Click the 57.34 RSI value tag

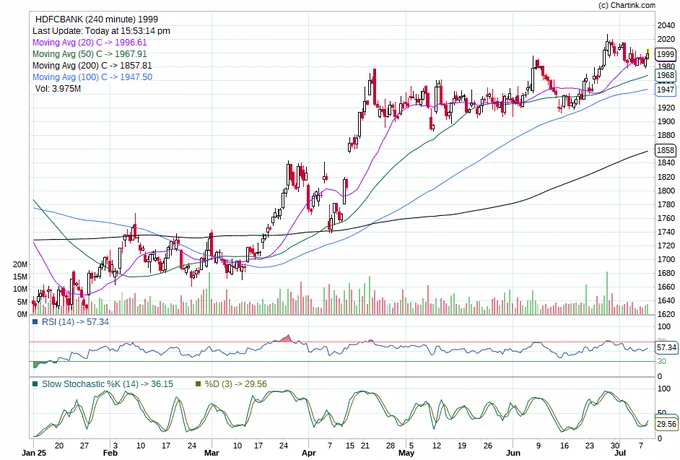pos(667,347)
